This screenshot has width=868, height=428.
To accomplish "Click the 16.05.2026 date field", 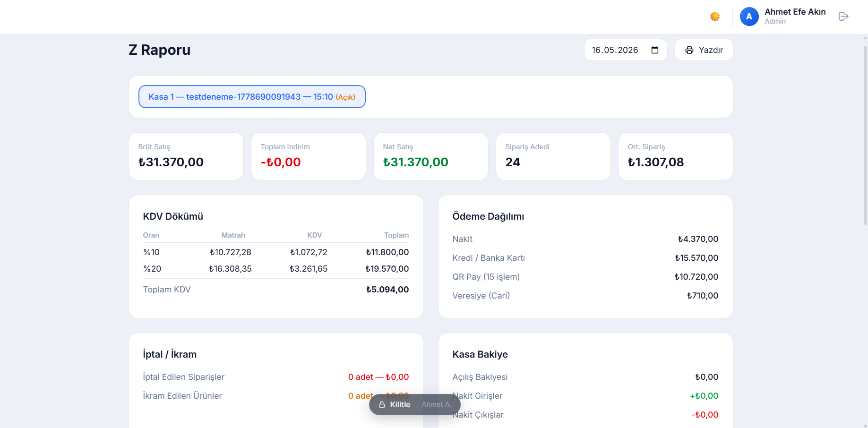I will click(626, 50).
